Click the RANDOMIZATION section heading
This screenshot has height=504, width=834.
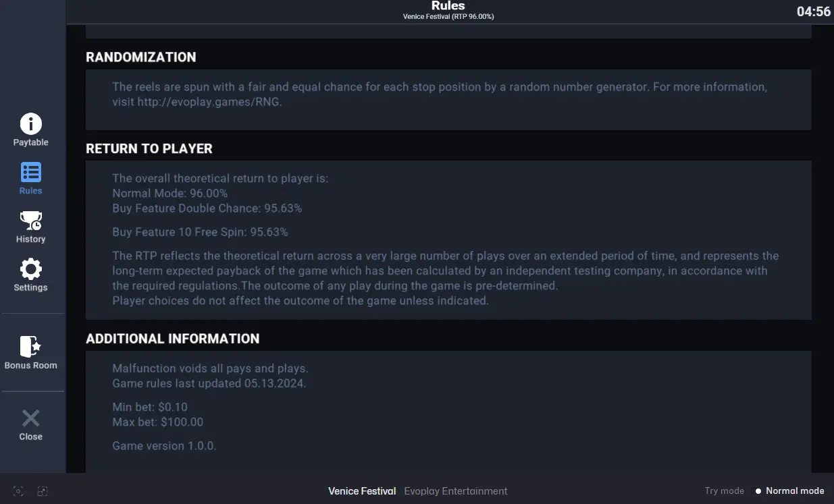(141, 57)
